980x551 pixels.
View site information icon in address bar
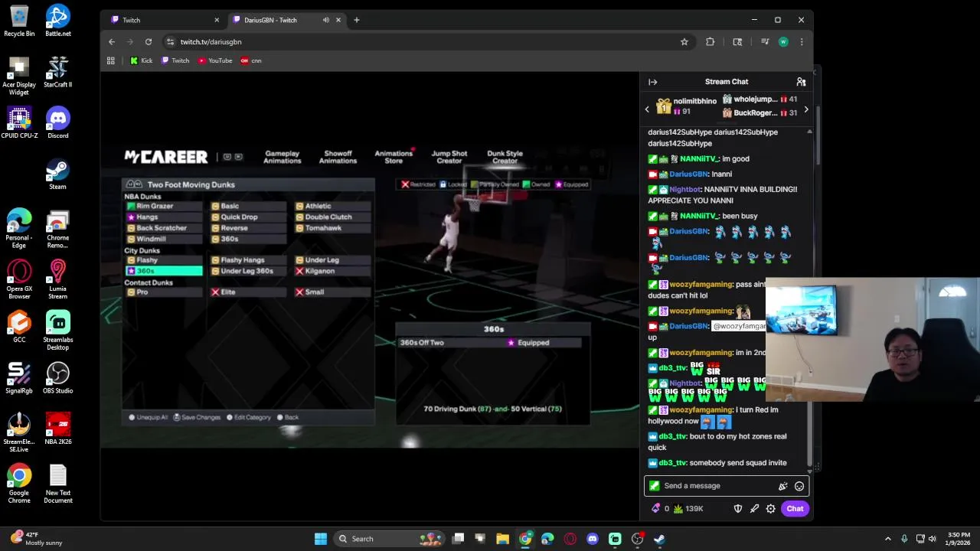[x=170, y=42]
